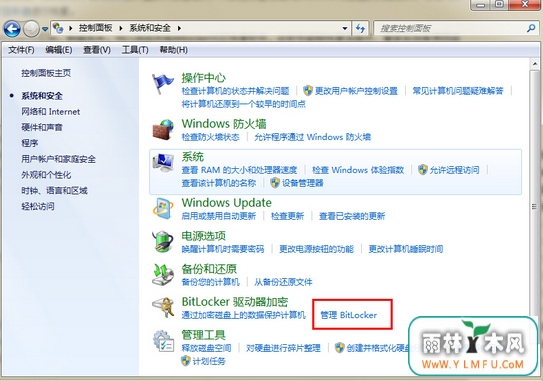Image resolution: width=543 pixels, height=381 pixels.
Task: Open 外观和个性化 in sidebar
Action: pos(46,175)
